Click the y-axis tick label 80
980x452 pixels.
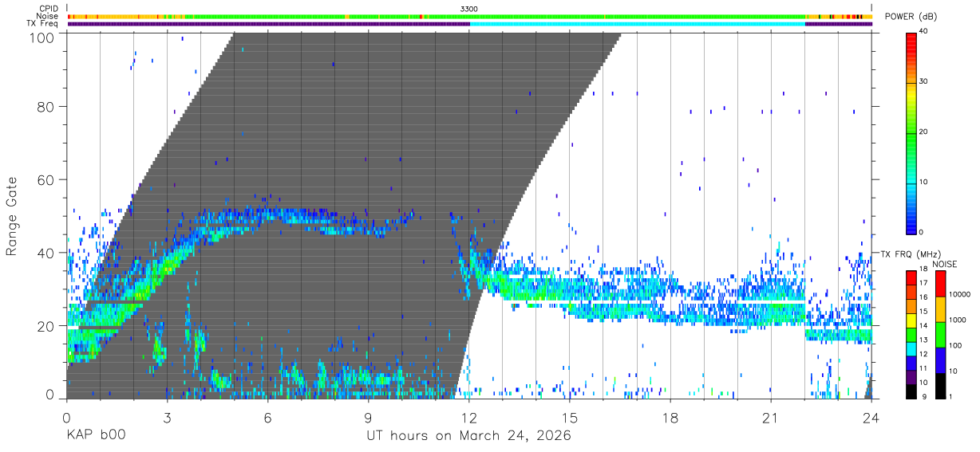47,107
